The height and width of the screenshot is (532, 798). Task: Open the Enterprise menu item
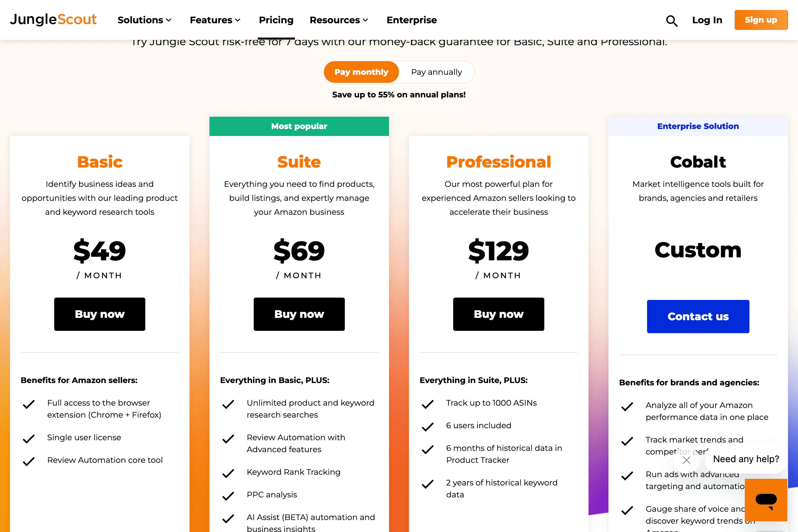(412, 20)
